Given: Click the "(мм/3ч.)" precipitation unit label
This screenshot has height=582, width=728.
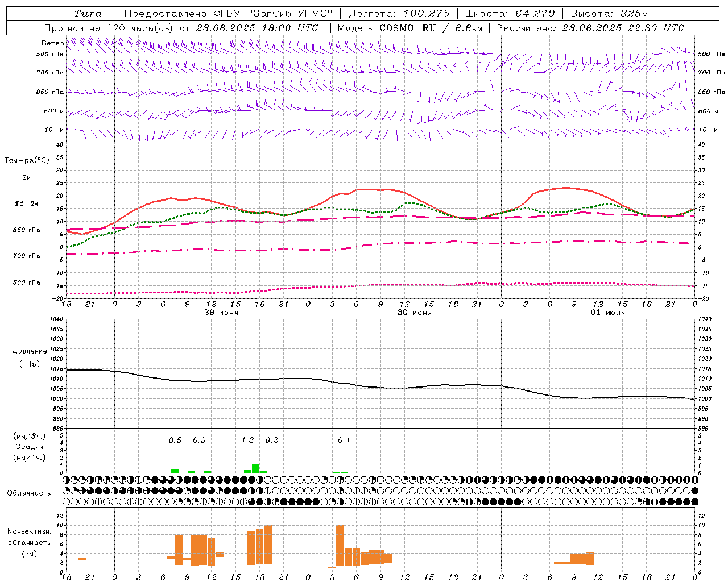Looking at the screenshot, I should click(x=29, y=436).
